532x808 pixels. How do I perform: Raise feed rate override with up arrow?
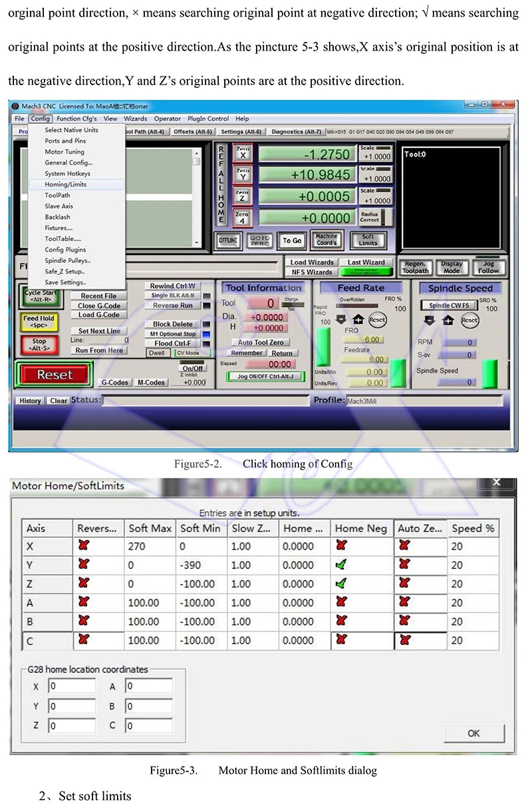tap(358, 319)
